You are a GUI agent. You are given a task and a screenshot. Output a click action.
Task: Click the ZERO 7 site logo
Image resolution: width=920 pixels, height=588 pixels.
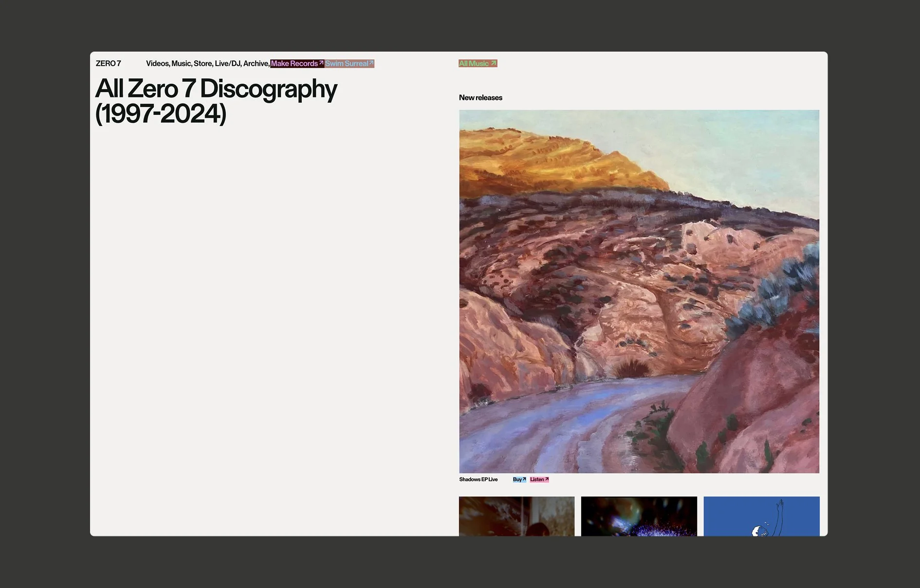pos(108,63)
